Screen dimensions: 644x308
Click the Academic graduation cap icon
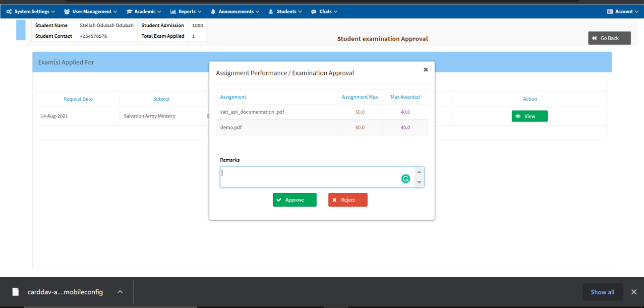[x=129, y=11]
